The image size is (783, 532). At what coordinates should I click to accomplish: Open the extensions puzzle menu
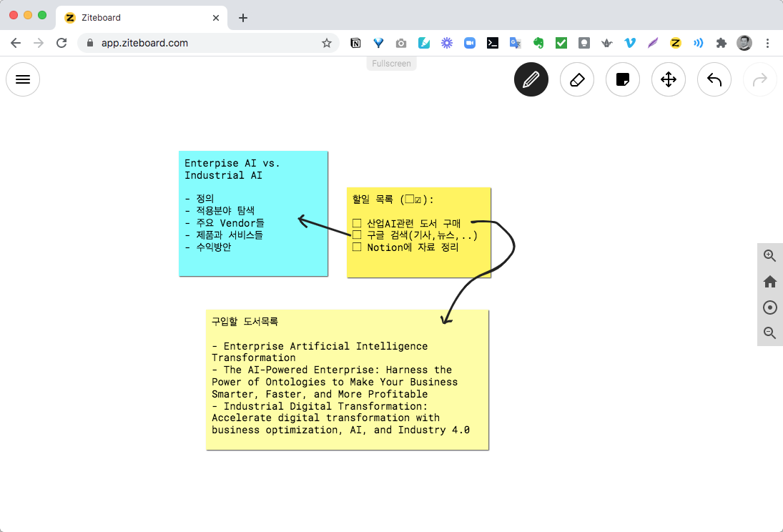[721, 43]
